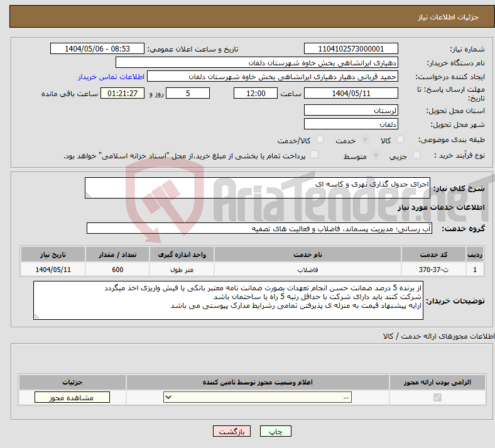
Task: Click the متر طول unit cell
Action: pos(182,270)
